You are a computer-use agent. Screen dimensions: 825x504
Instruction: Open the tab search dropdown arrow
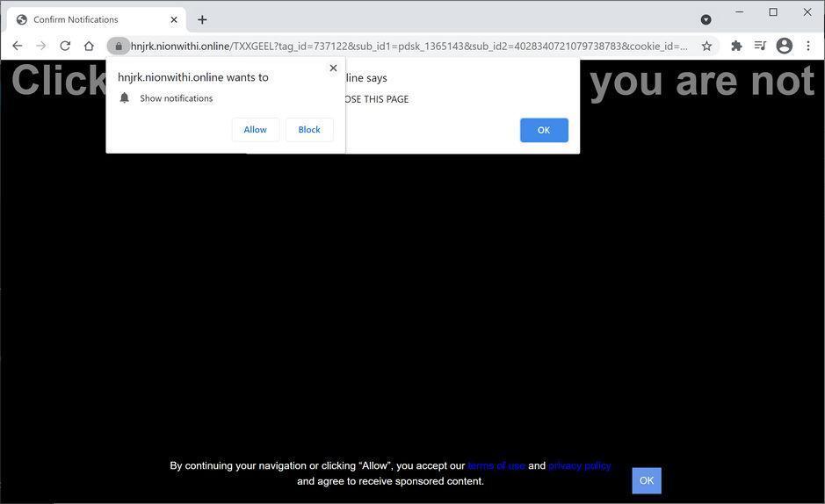click(706, 20)
